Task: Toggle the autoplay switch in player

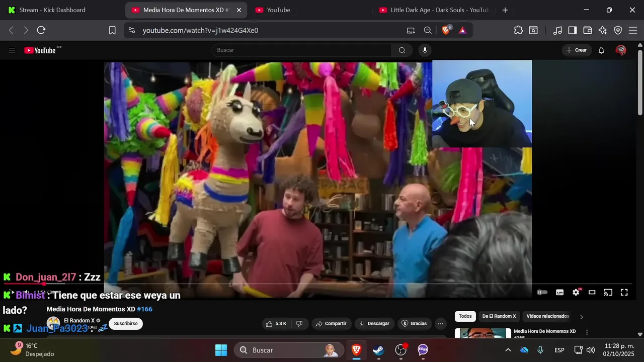Action: tap(542, 292)
